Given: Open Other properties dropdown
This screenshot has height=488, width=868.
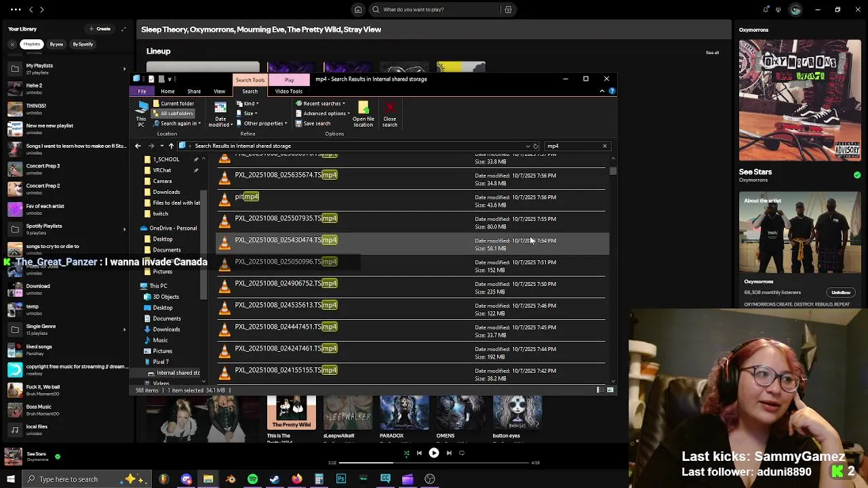Looking at the screenshot, I should coord(262,123).
